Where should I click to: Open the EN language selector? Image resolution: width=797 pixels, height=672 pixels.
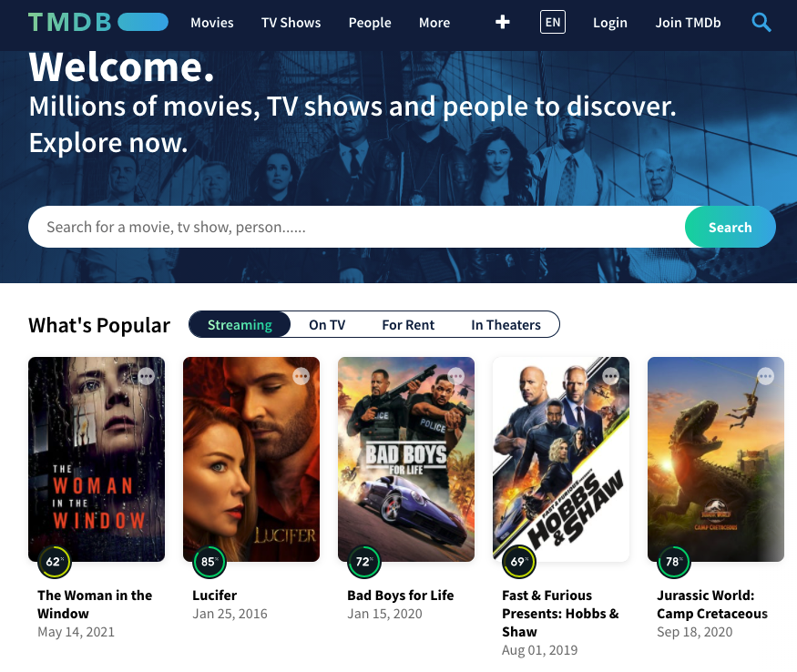point(553,22)
